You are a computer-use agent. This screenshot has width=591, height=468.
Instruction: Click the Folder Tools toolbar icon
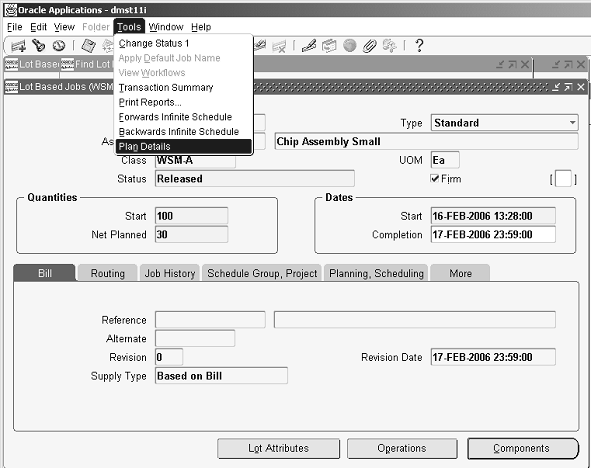coord(390,46)
